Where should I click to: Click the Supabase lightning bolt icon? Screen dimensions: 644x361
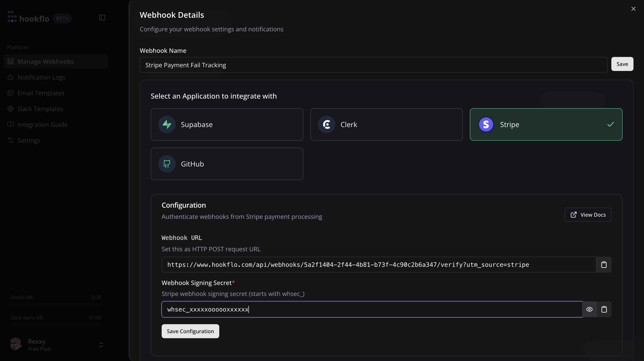(x=167, y=124)
